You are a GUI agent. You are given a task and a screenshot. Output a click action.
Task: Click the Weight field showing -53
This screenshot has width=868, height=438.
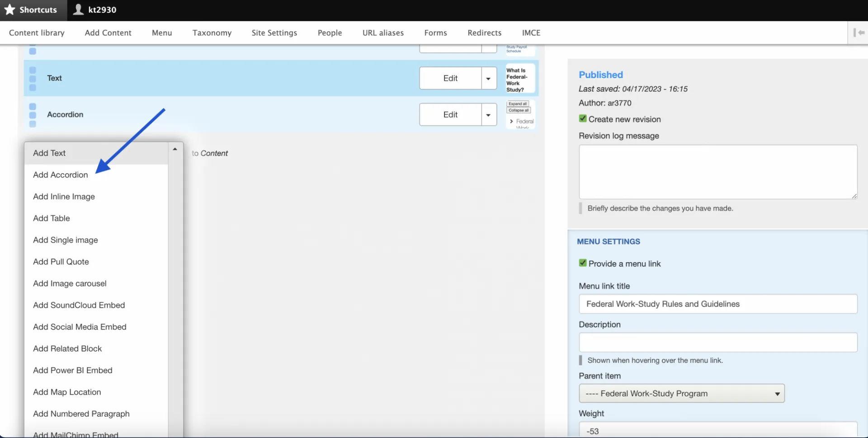pos(718,430)
